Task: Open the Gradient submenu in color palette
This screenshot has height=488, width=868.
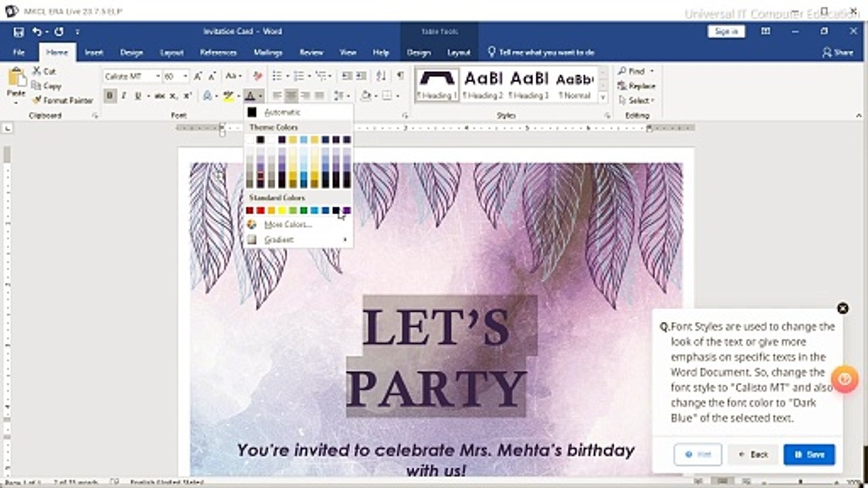Action: (x=298, y=240)
